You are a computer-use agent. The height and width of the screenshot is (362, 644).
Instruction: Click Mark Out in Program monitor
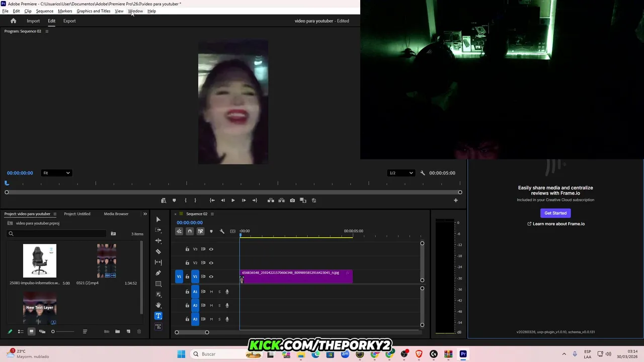(x=195, y=201)
